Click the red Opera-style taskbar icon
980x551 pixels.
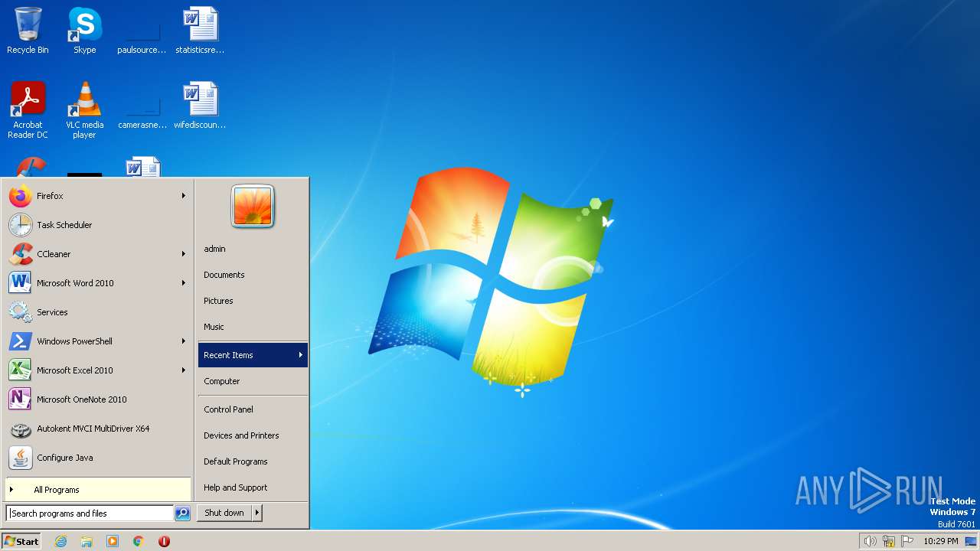(x=164, y=541)
